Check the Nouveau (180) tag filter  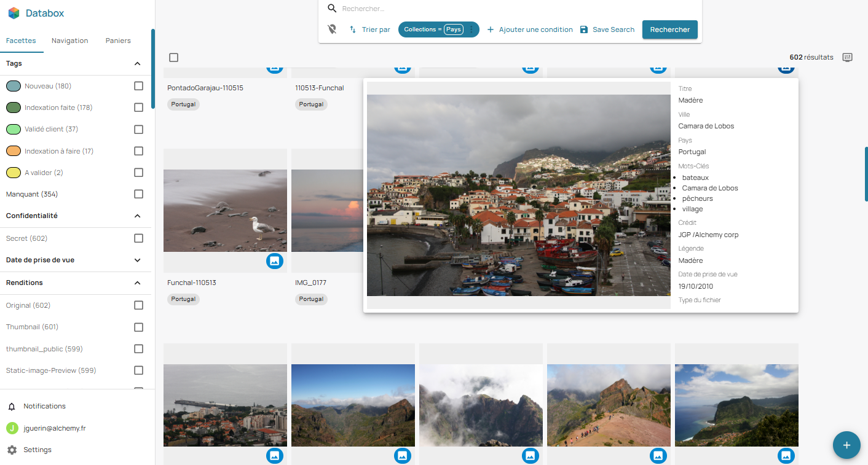point(138,86)
